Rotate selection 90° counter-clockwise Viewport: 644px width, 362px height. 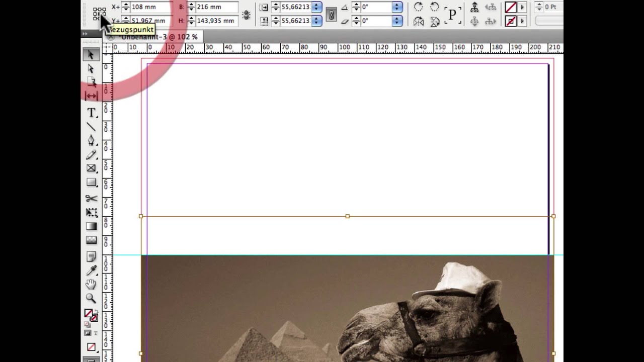(435, 7)
